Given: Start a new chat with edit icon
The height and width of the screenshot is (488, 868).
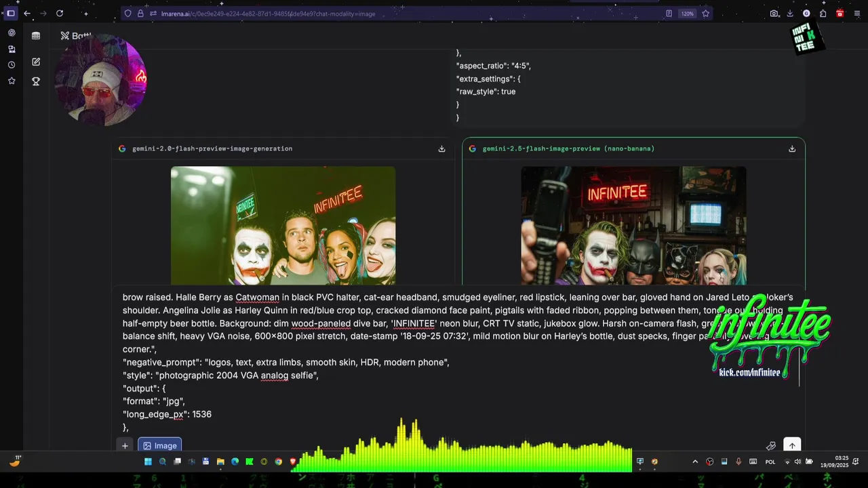Looking at the screenshot, I should pyautogui.click(x=36, y=62).
